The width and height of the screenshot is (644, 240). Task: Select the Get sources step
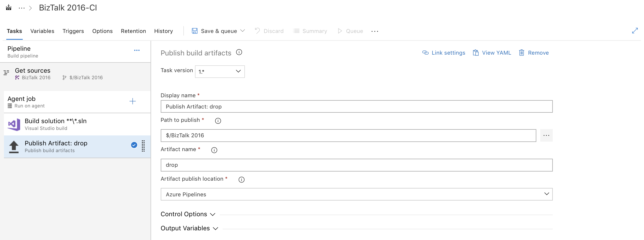point(75,74)
